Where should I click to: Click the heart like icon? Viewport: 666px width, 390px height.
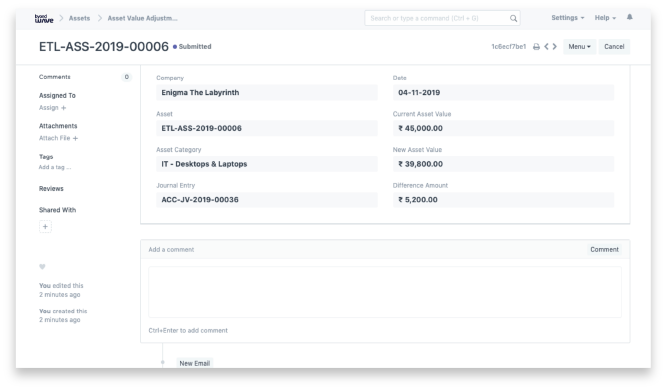(x=42, y=267)
